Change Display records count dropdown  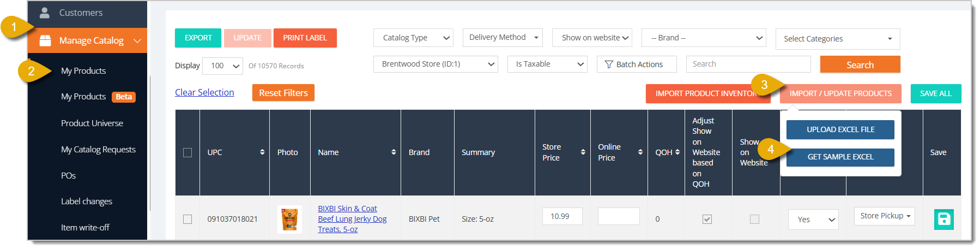[222, 66]
